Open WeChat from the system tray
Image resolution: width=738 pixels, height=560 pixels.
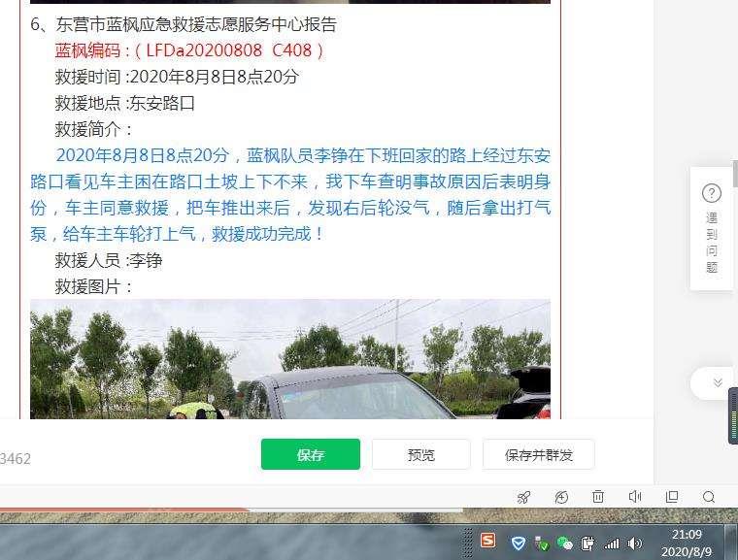coord(564,544)
